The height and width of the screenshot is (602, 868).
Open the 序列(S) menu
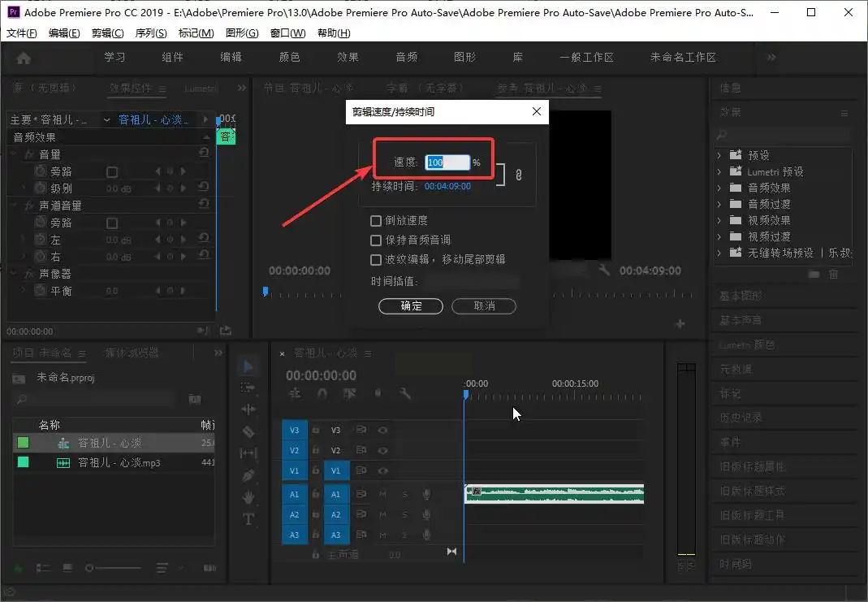[150, 33]
